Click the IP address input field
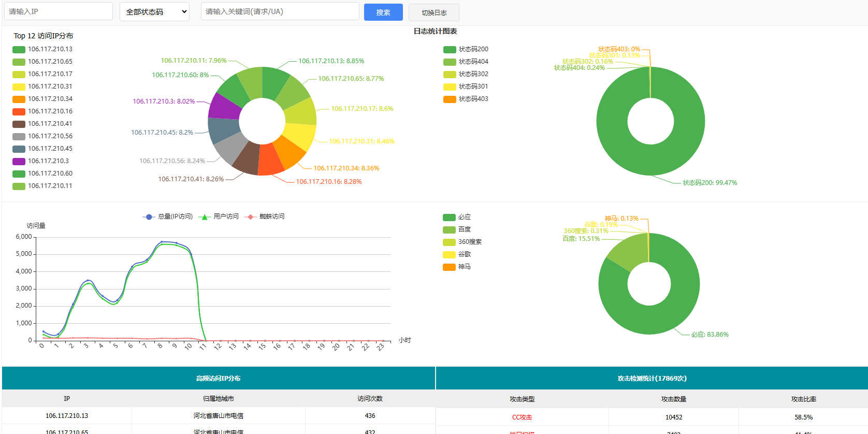The height and width of the screenshot is (434, 868). (x=59, y=11)
